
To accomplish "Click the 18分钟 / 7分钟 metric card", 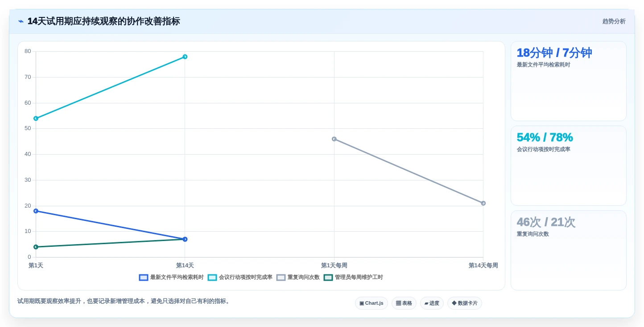I will 569,81.
